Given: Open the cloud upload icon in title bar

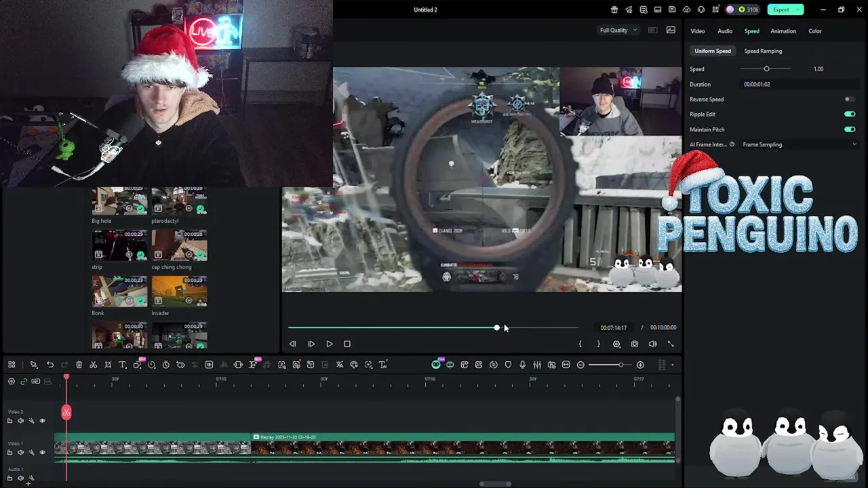Looking at the screenshot, I should [x=686, y=9].
